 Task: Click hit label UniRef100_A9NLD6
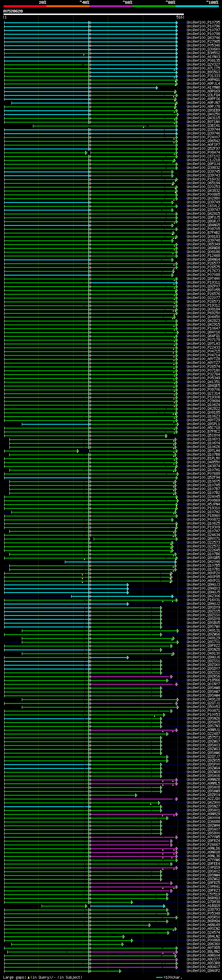click(x=203, y=848)
